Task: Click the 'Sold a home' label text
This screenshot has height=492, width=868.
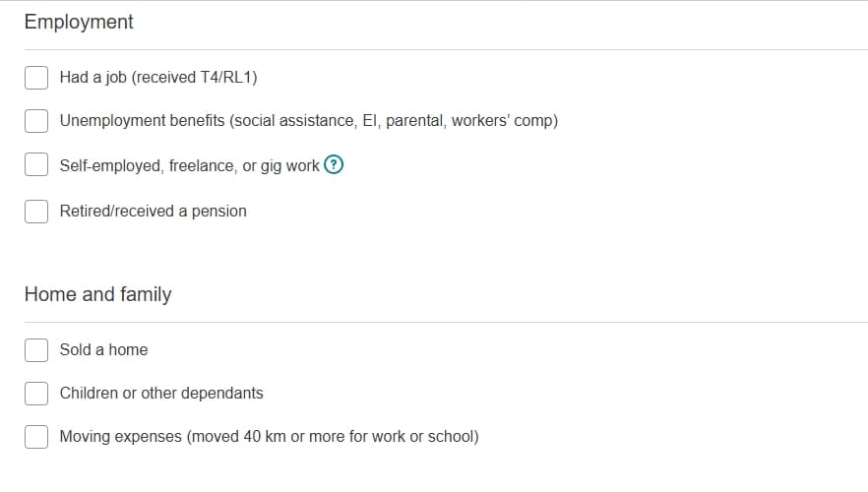Action: click(103, 349)
